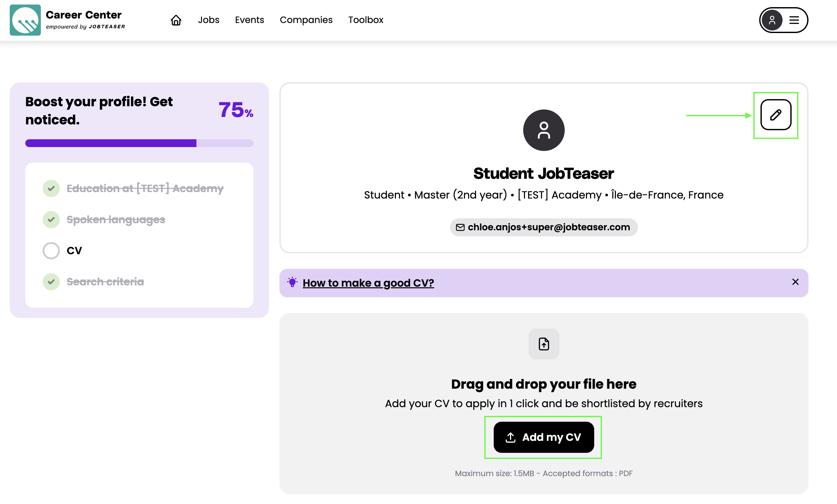Viewport: 837px width, 504px height.
Task: Click the Search criteria checkmark
Action: tap(51, 282)
